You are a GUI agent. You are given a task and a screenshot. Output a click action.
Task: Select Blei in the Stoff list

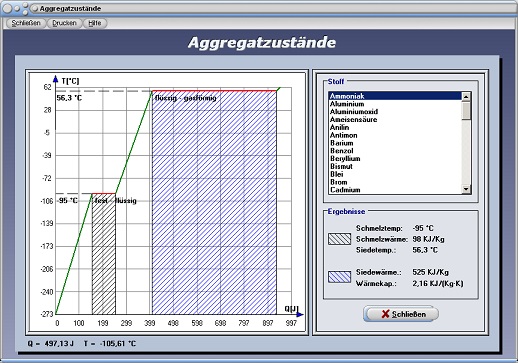tap(395, 174)
